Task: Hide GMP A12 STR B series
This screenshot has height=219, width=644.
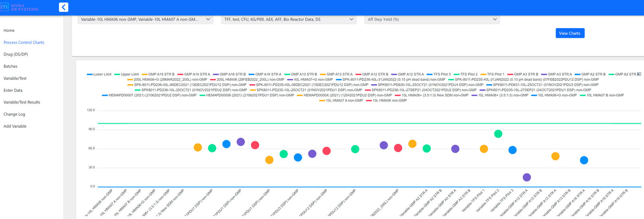Action: [372, 74]
